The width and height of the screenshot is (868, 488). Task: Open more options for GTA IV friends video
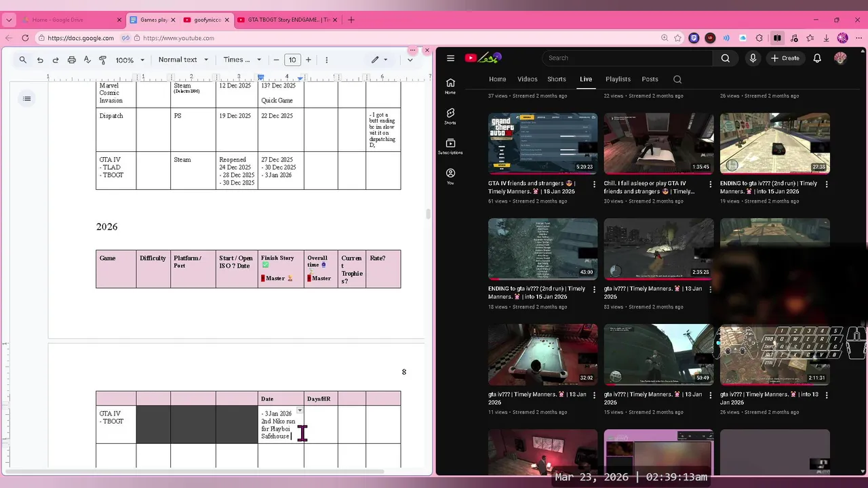tap(595, 184)
